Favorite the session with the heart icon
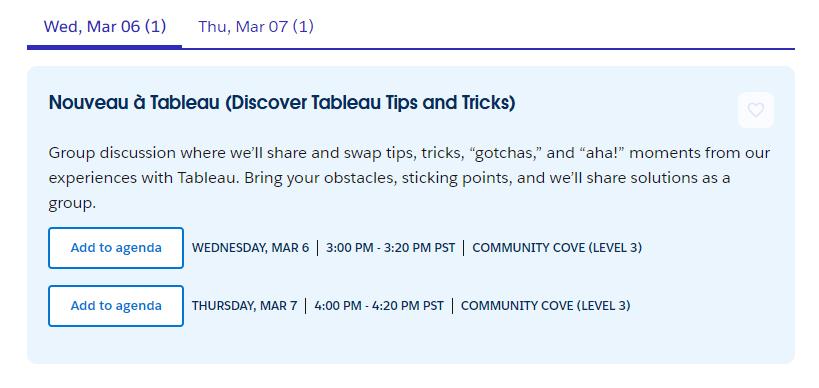 pos(755,110)
